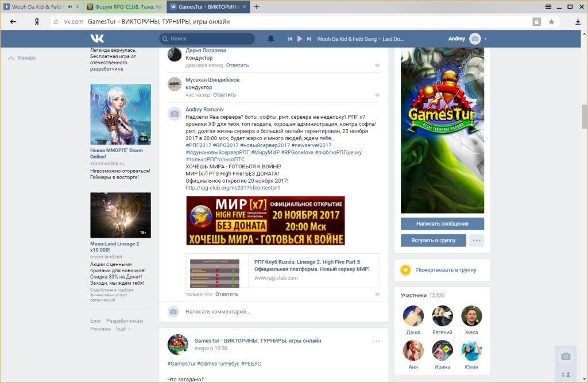
Task: Open the notifications bell
Action: pos(271,38)
